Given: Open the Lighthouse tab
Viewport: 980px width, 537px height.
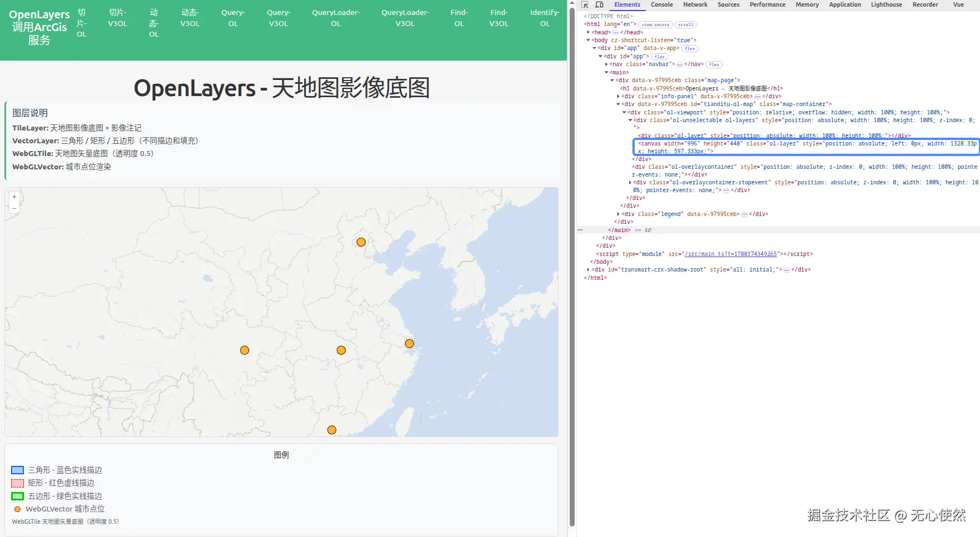Looking at the screenshot, I should tap(886, 4).
